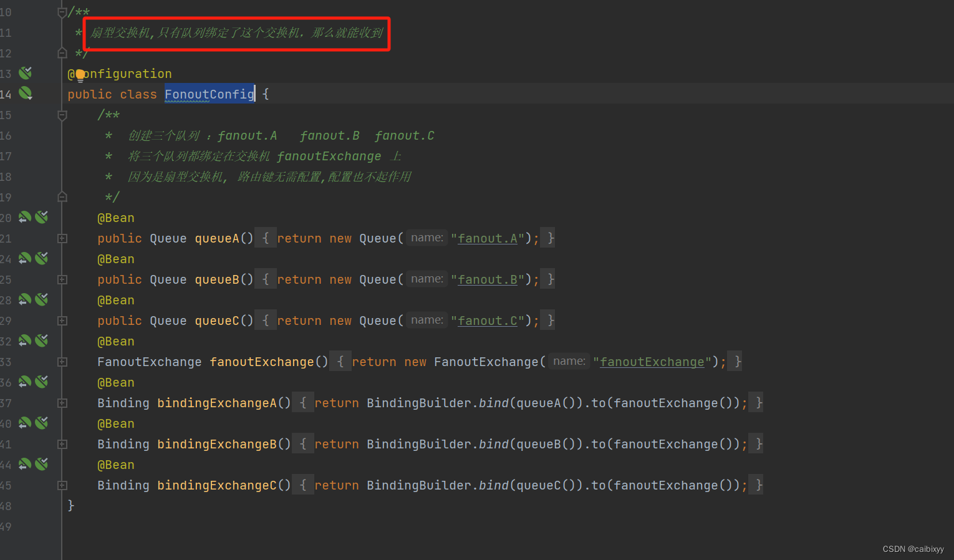954x560 pixels.
Task: Click the Spring leaf gutter icon on line 32
Action: tap(42, 341)
